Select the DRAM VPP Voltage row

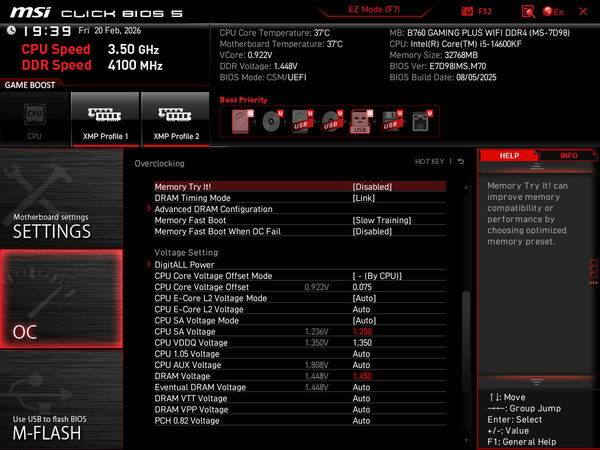point(300,409)
